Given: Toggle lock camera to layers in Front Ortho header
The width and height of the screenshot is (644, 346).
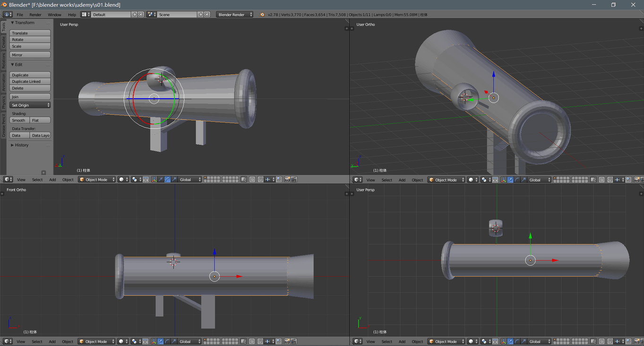Looking at the screenshot, I should point(244,341).
